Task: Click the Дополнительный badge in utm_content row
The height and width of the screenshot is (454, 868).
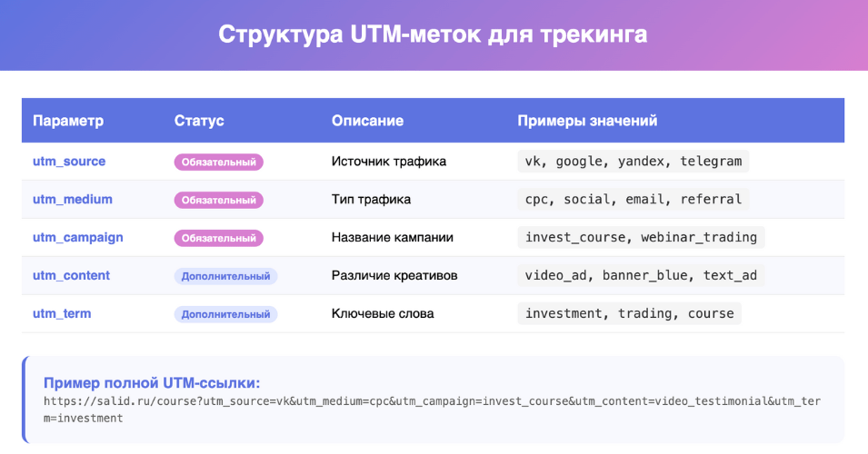Action: [x=225, y=276]
